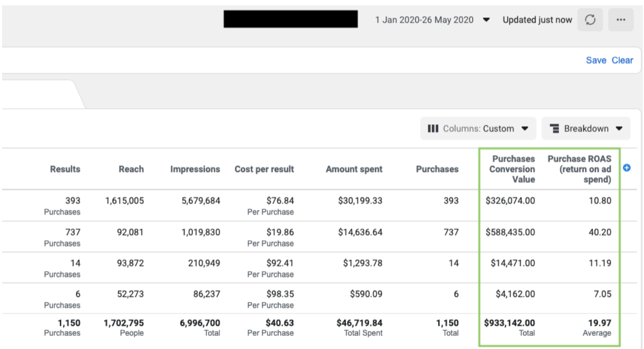Click the Clear link
Screen dimensions: 644x349
[x=622, y=60]
